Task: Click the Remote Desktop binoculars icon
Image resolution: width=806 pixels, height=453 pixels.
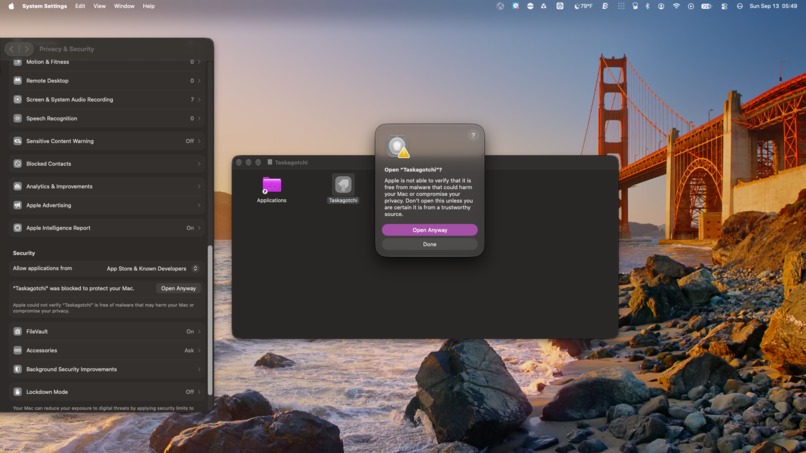Action: 17,81
